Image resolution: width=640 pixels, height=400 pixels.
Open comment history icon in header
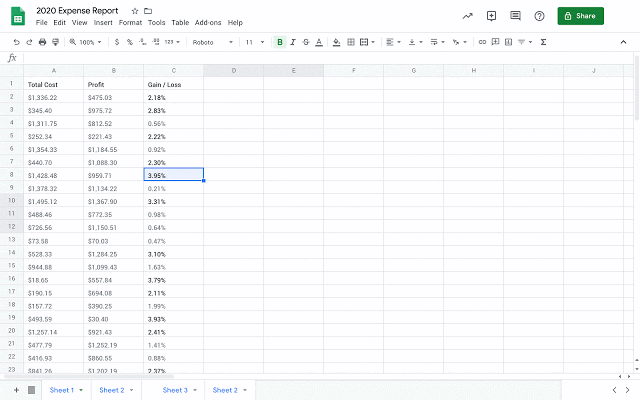515,16
